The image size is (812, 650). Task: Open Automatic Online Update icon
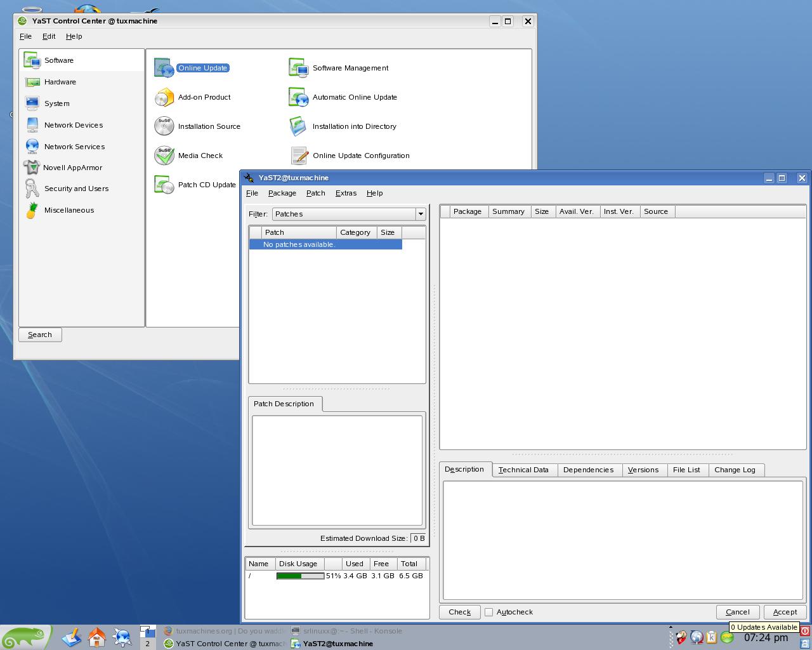298,96
